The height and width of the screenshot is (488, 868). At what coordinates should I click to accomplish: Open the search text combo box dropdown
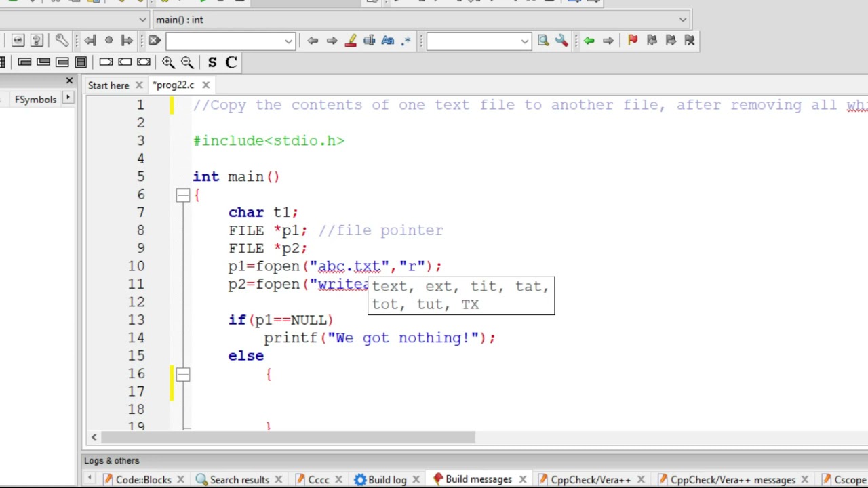tap(288, 41)
